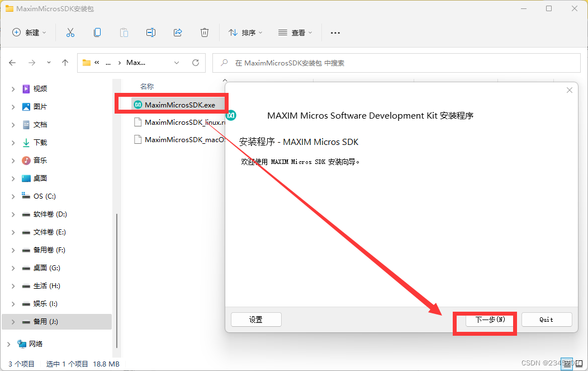
Task: Expand the 图片 tree node
Action: [x=13, y=107]
